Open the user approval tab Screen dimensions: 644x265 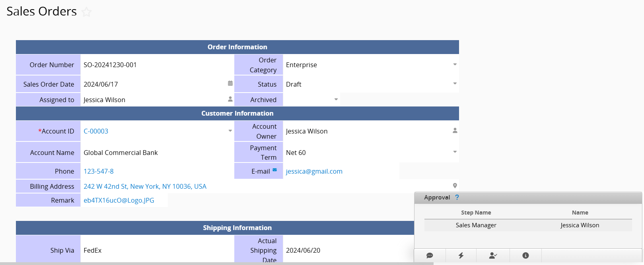(x=493, y=255)
